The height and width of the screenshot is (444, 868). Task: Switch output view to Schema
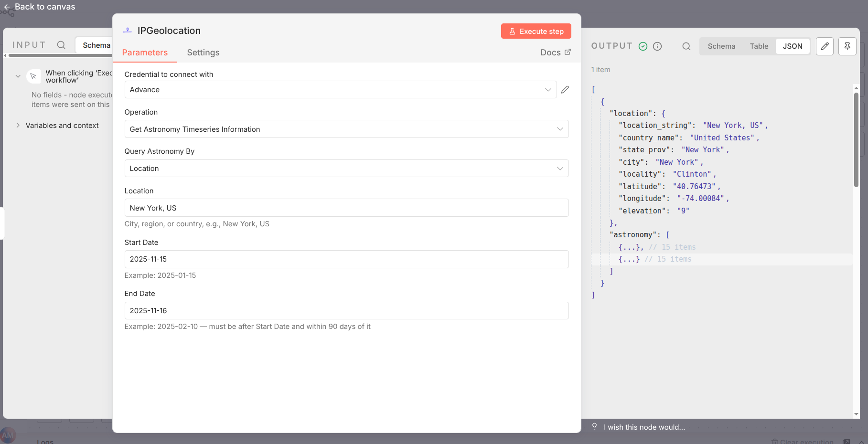[x=721, y=46]
